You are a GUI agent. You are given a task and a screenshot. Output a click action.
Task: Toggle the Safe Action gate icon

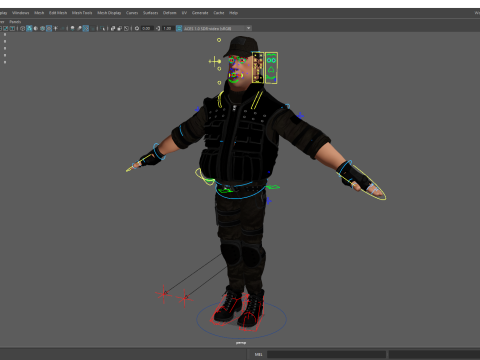6,28
